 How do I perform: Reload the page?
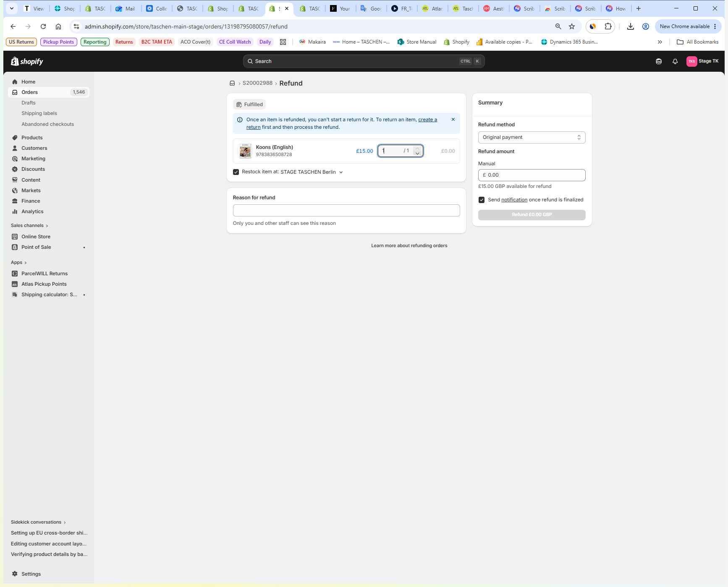(43, 26)
